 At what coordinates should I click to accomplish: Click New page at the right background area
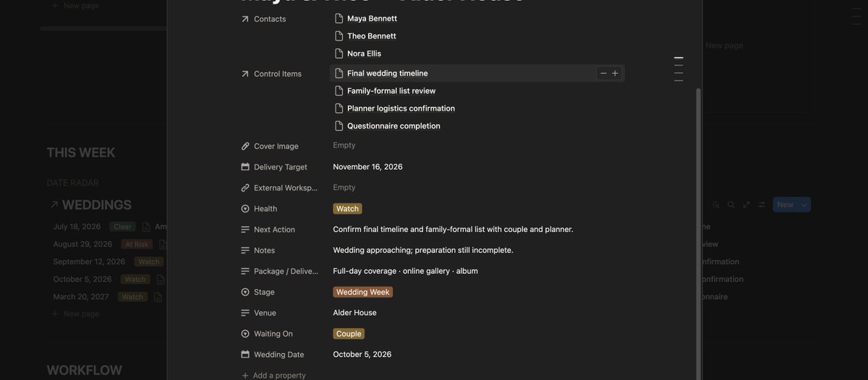[x=724, y=46]
